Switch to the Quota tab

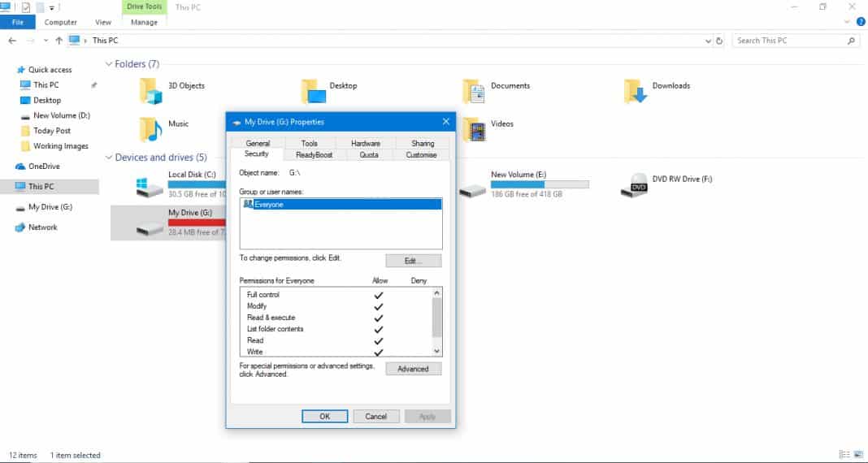(369, 155)
